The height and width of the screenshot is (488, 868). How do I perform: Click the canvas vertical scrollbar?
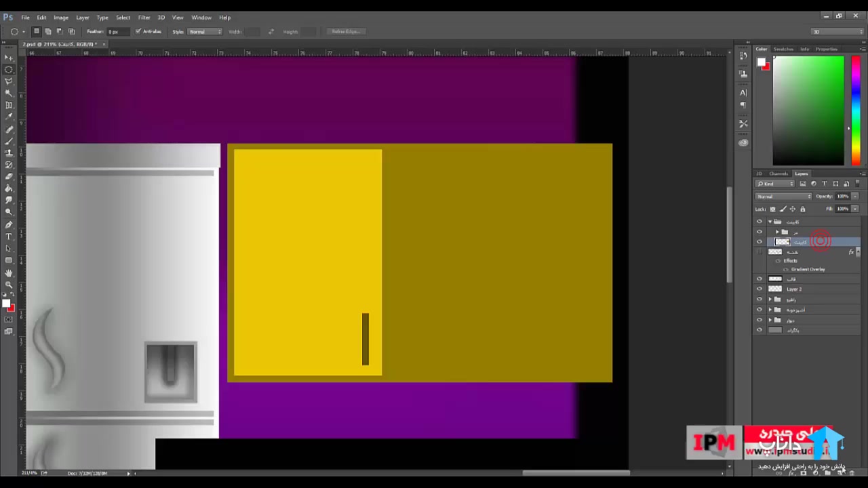click(729, 234)
